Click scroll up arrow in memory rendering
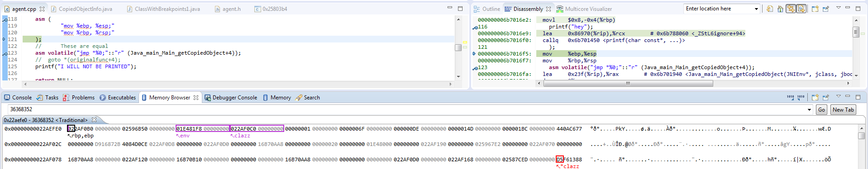 pos(862,129)
